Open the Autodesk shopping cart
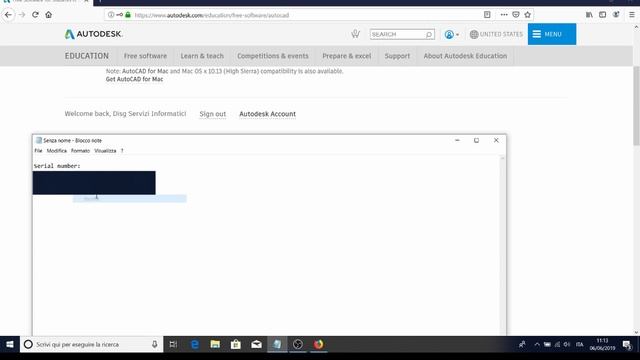The height and width of the screenshot is (360, 640). click(x=356, y=34)
